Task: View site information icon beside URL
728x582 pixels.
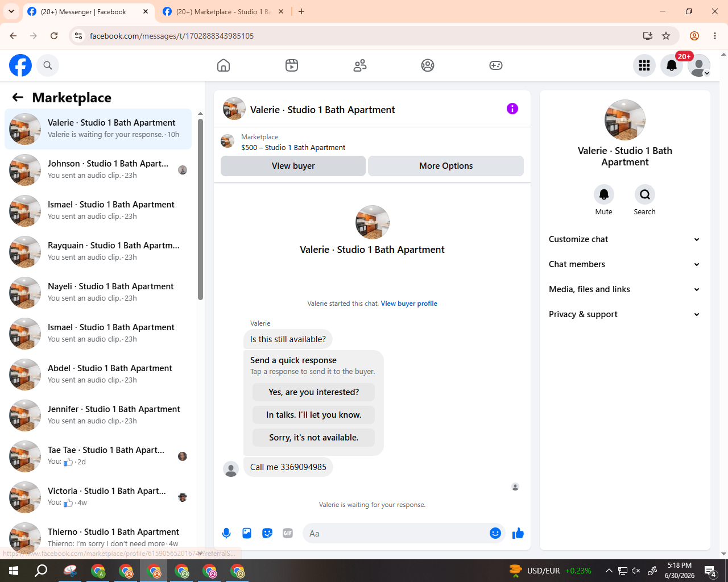Action: click(x=78, y=36)
